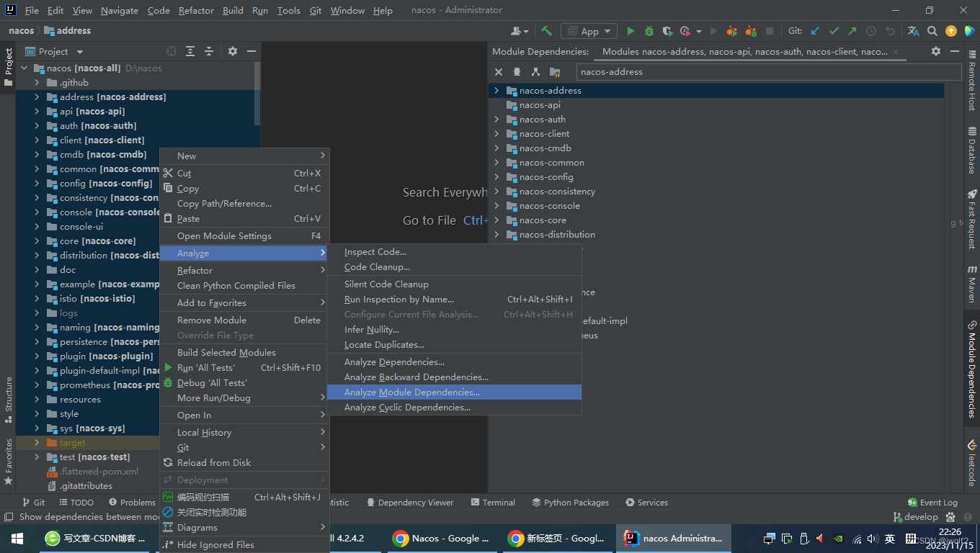The height and width of the screenshot is (553, 980).
Task: Click the Windows Start button
Action: click(17, 538)
